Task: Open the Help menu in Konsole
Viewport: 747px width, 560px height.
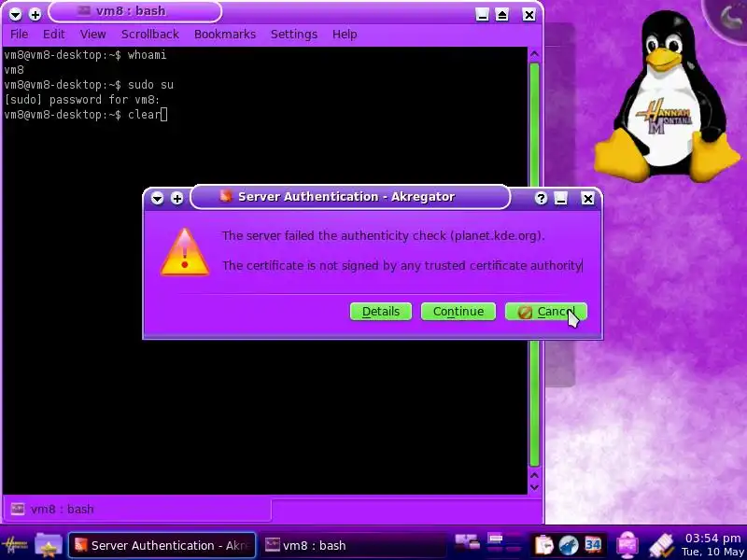Action: coord(345,35)
